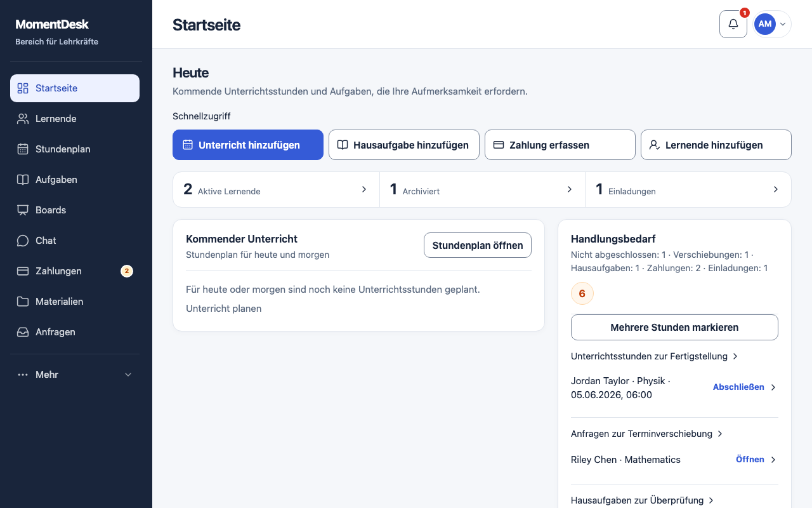Open Stundenplan in the sidebar
Screen dimensions: 812x508
pos(75,149)
